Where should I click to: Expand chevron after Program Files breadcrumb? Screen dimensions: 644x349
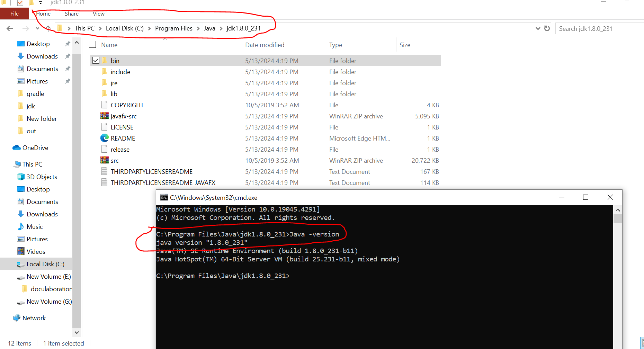click(x=198, y=28)
